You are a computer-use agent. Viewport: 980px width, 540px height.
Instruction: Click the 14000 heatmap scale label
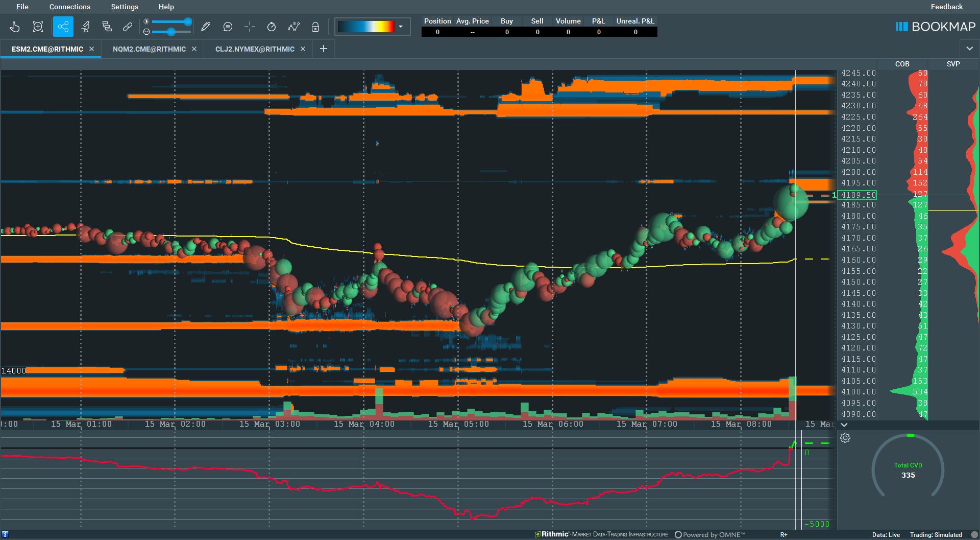(14, 371)
